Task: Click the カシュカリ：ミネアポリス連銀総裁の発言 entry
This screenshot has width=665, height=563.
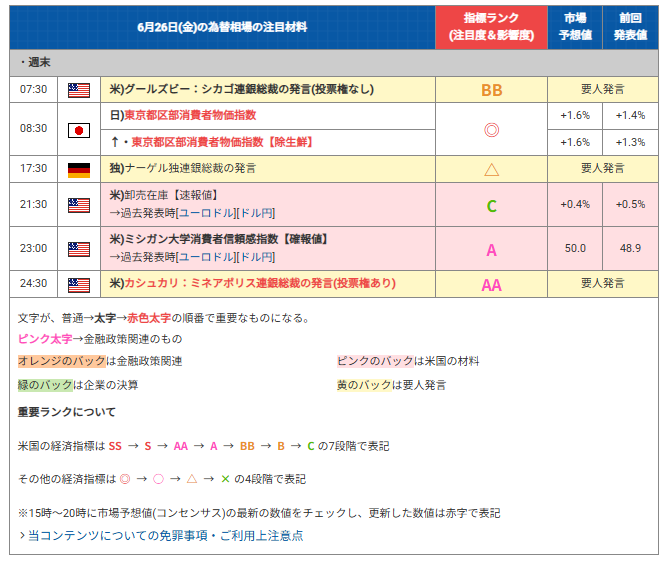Action: coord(253,283)
